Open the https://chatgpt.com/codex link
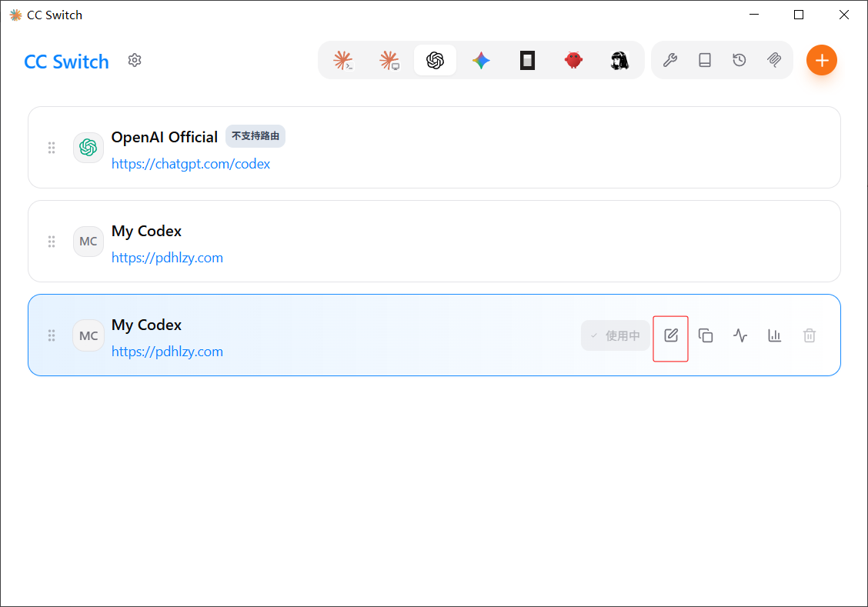Image resolution: width=868 pixels, height=607 pixels. point(190,164)
